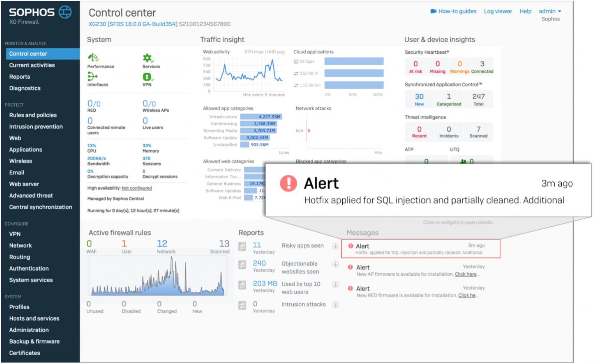Open Authentication settings

[29, 269]
